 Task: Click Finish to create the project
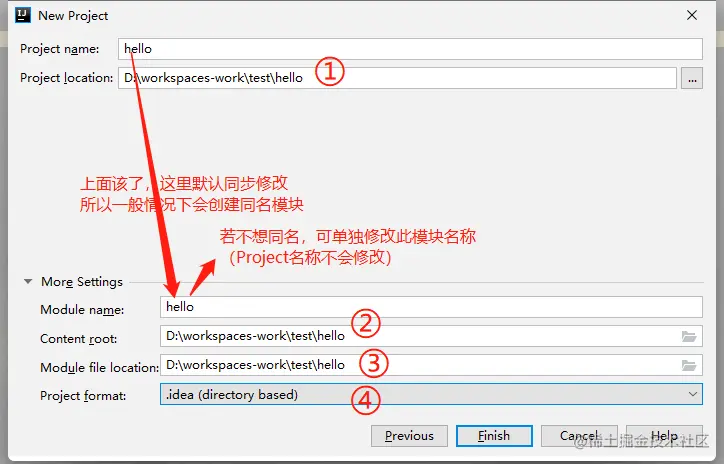[x=494, y=436]
